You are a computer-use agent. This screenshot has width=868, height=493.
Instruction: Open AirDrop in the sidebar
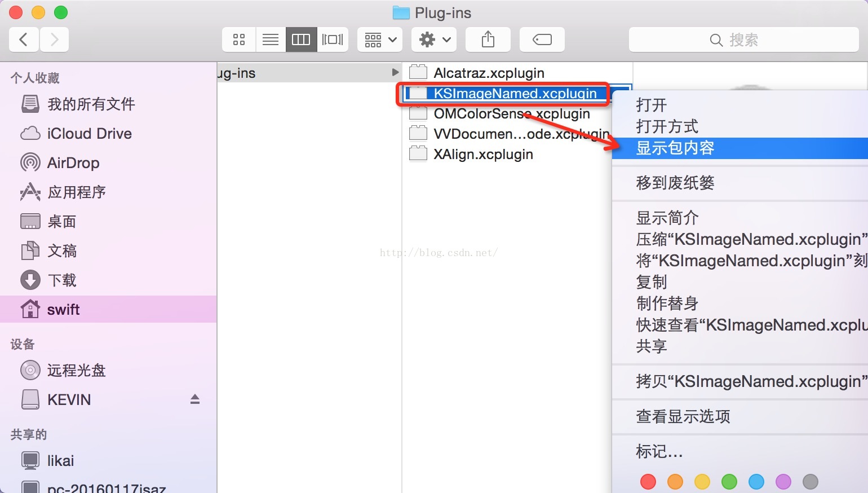coord(73,163)
